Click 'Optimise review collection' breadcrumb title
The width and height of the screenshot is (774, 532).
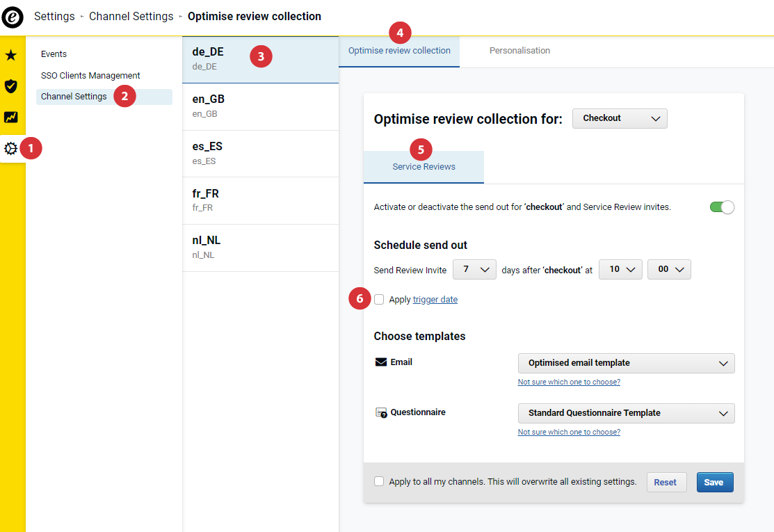coord(255,16)
